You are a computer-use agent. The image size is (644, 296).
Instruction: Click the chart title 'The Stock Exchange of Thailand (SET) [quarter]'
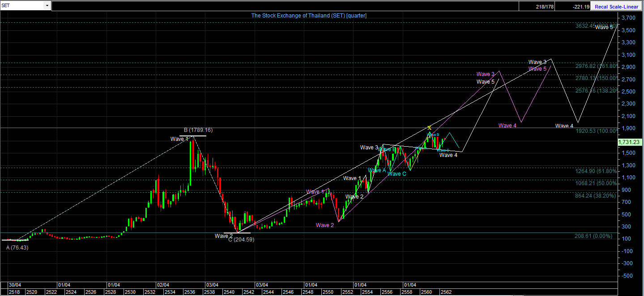(x=309, y=15)
